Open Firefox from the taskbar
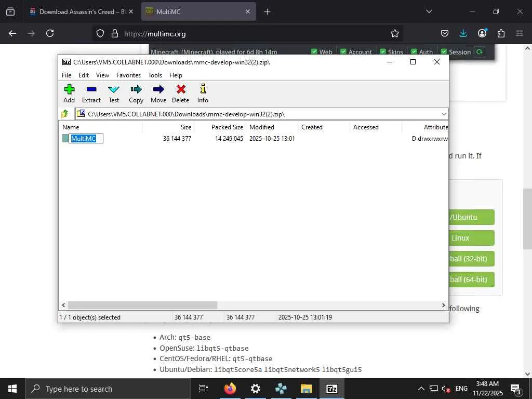 click(x=230, y=389)
